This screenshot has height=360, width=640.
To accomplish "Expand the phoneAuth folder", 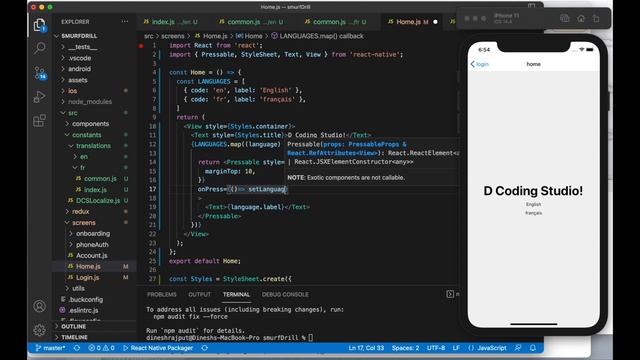I will pyautogui.click(x=92, y=244).
